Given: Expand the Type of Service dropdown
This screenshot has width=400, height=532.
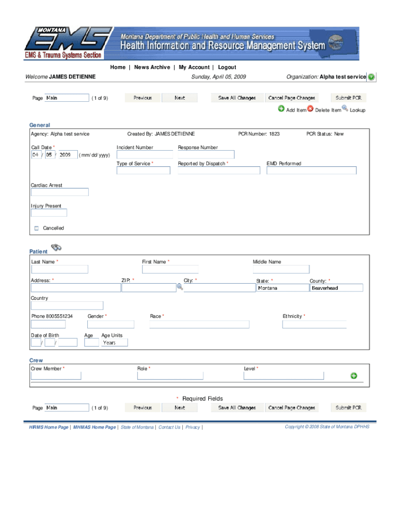Looking at the screenshot, I should [143, 170].
